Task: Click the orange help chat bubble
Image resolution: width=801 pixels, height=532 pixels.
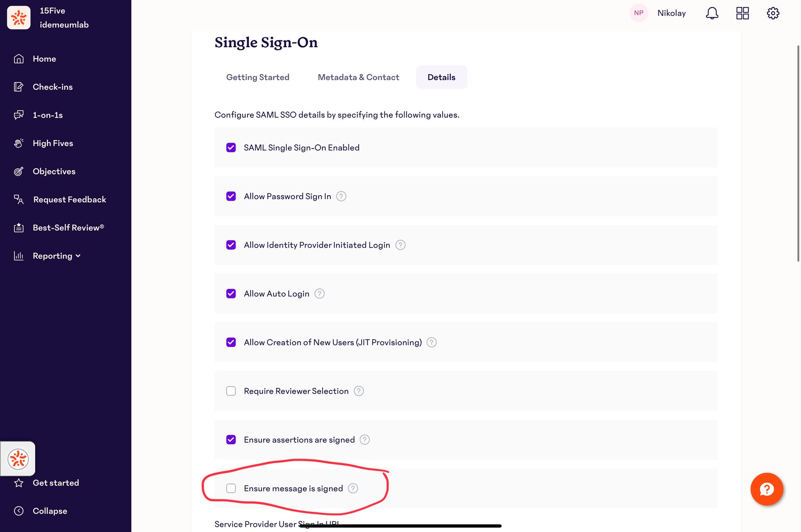Action: [767, 489]
